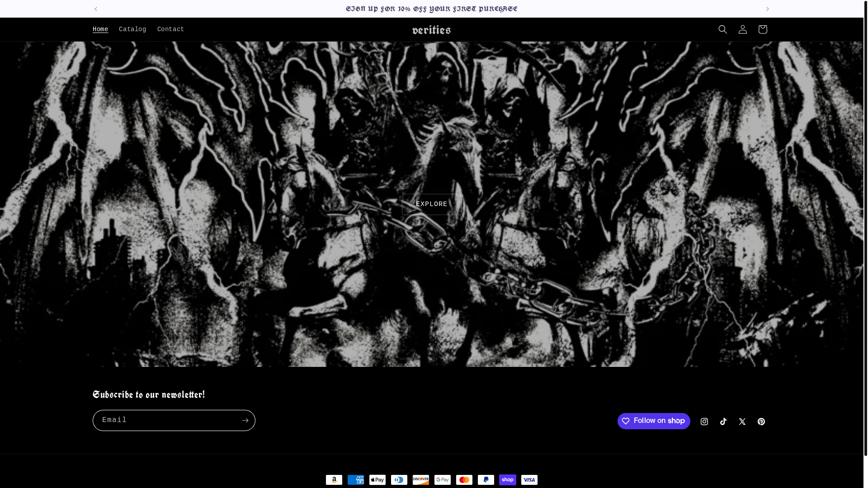Screen dimensions: 868x488
Task: Click the Google Pay payment icon
Action: 443,480
